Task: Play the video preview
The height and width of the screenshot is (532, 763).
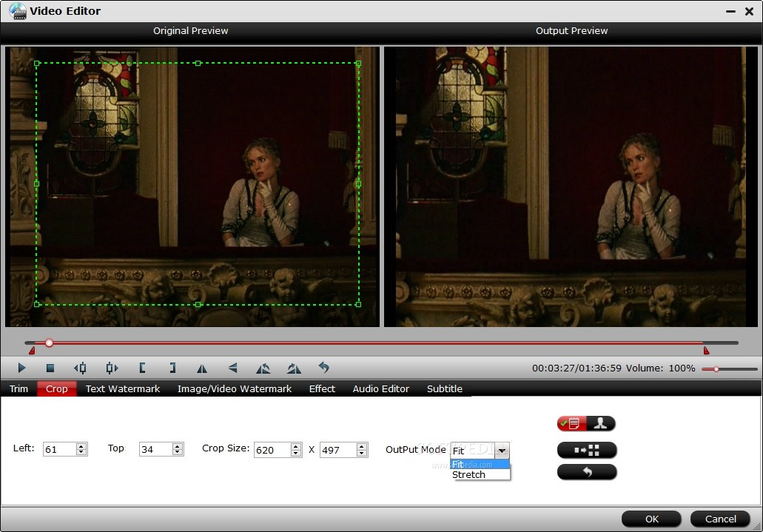Action: point(21,368)
